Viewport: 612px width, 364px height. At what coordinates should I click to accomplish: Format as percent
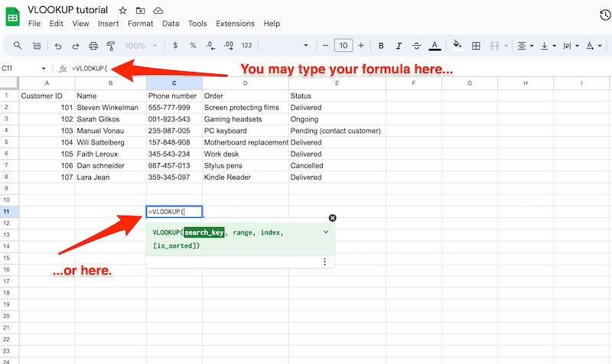193,45
